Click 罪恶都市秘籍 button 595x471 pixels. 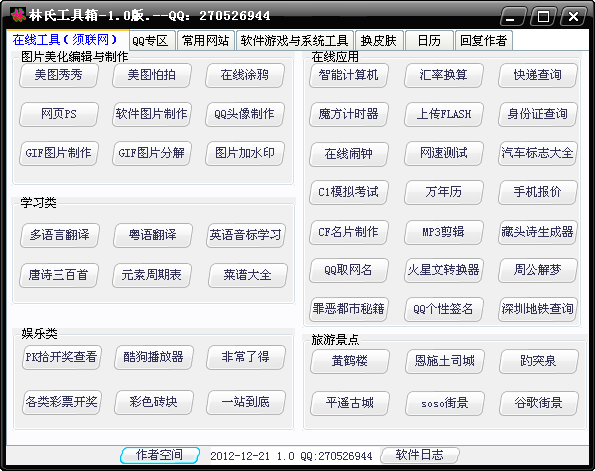(x=349, y=309)
